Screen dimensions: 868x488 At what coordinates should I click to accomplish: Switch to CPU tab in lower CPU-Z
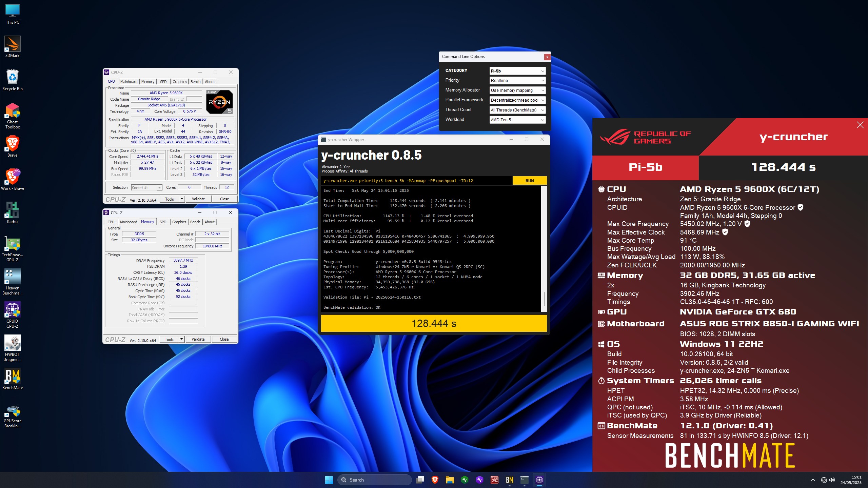[x=111, y=222]
